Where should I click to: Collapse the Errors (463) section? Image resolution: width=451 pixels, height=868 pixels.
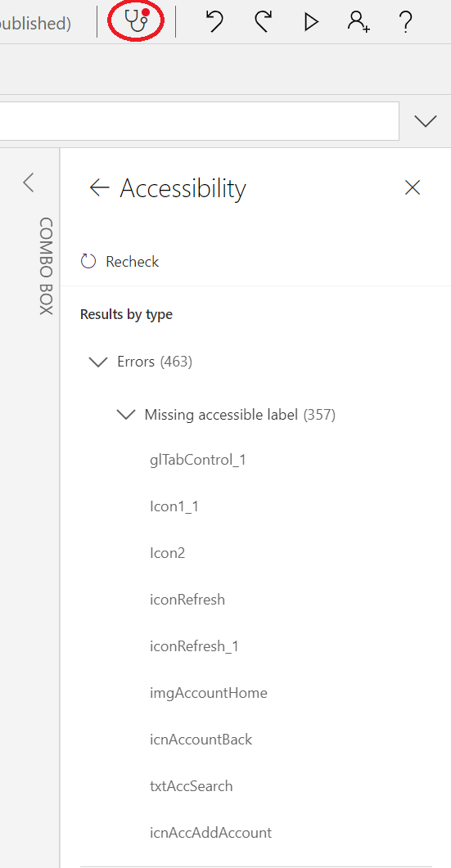pos(98,362)
